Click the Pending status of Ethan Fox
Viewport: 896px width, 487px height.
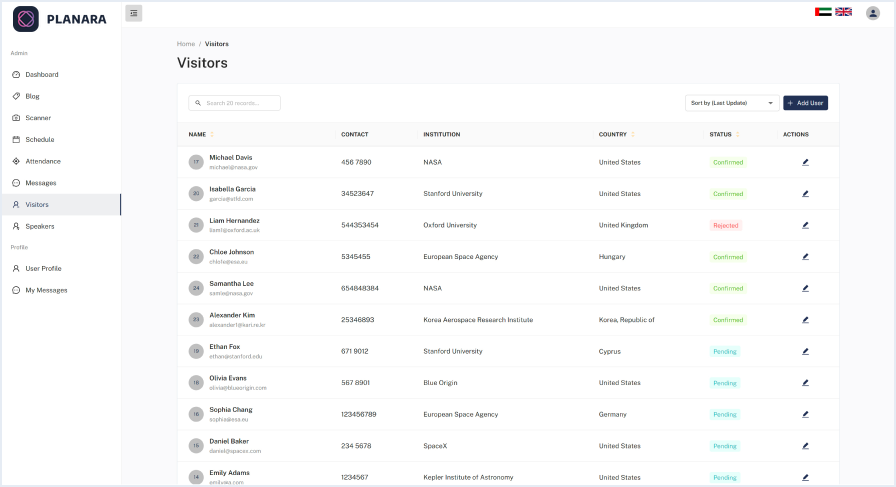click(x=725, y=352)
